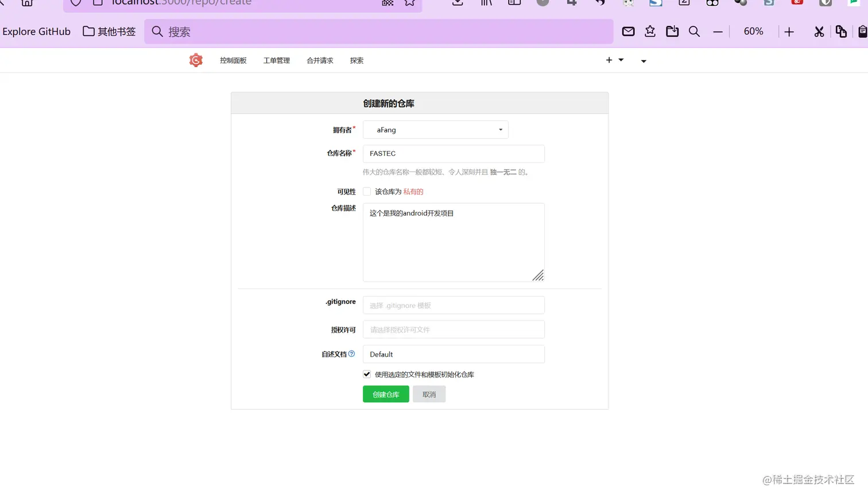This screenshot has height=499, width=868.
Task: Click inside the 仓库描述 description textarea
Action: (x=454, y=242)
